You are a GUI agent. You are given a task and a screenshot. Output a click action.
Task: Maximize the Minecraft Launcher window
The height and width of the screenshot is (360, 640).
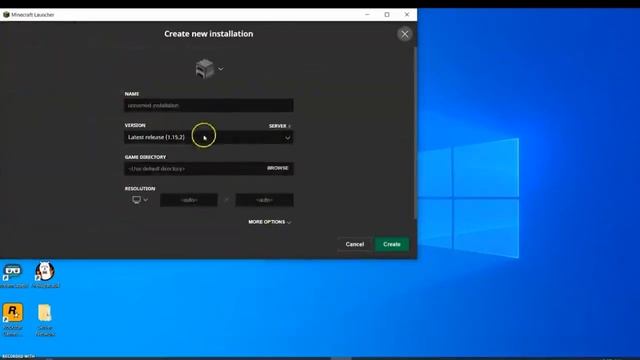tap(387, 15)
